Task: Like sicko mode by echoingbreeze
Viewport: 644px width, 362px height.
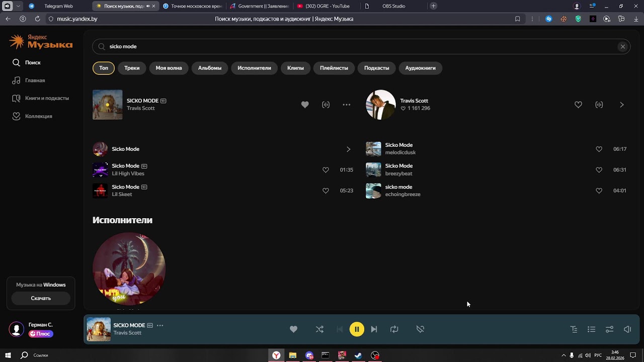Action: tap(599, 191)
